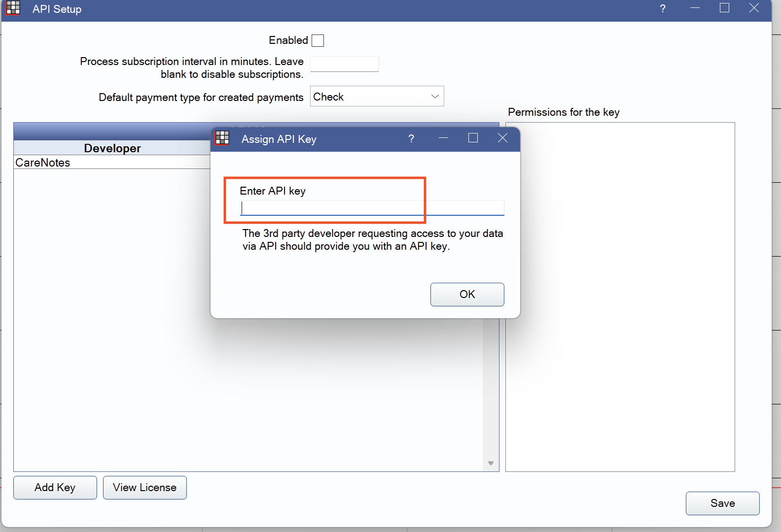This screenshot has width=781, height=532.
Task: Open help in Assign API Key dialog
Action: point(411,139)
